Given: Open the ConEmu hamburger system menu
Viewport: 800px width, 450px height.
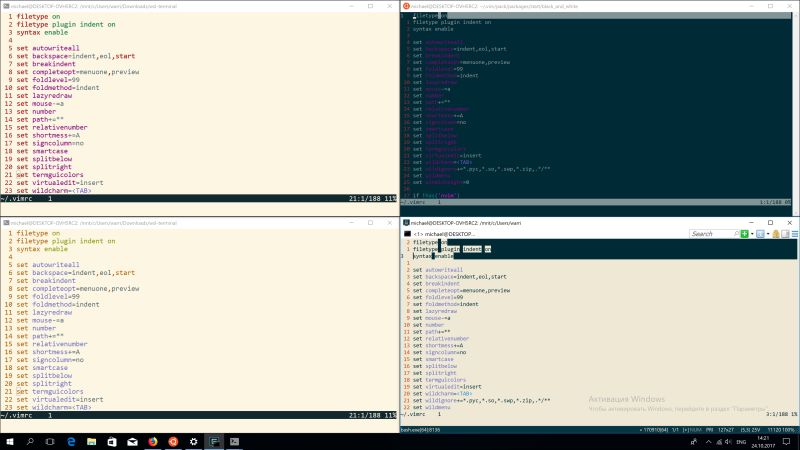Looking at the screenshot, I should (795, 234).
